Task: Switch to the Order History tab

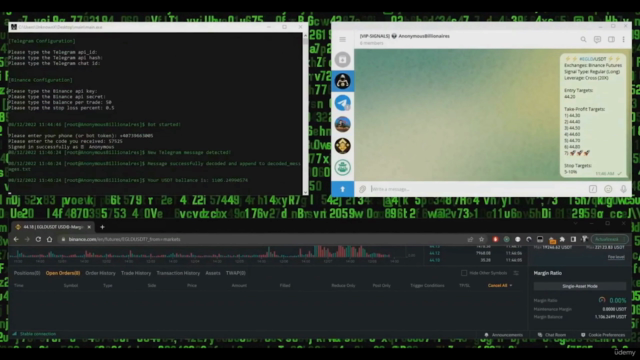Action: pos(100,273)
